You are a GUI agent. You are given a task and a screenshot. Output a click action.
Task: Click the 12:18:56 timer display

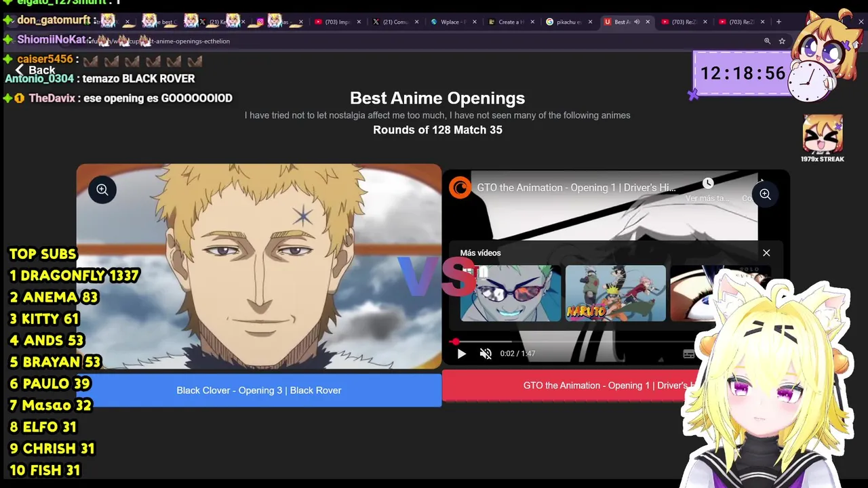coord(743,73)
